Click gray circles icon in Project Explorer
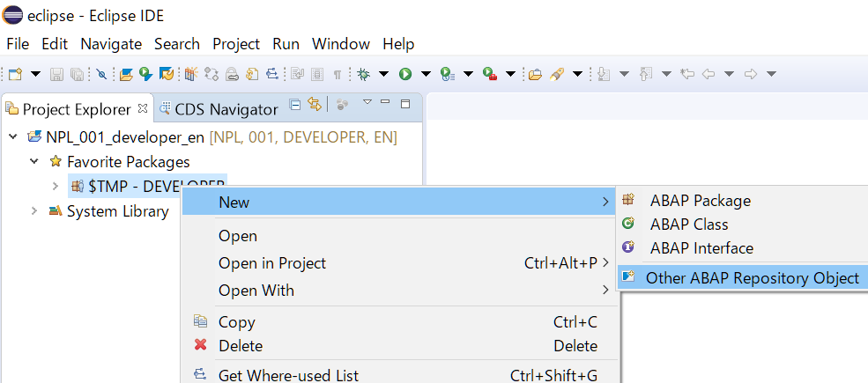The width and height of the screenshot is (868, 383). coord(342,104)
